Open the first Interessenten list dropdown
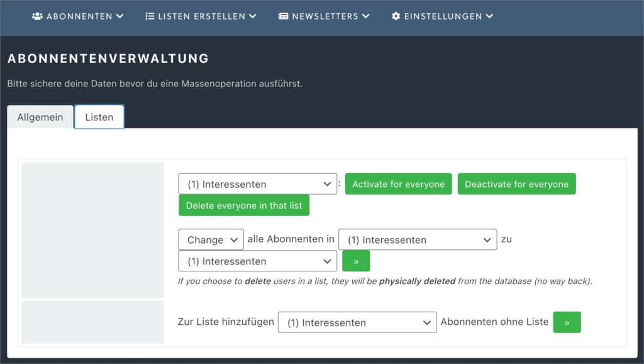The height and width of the screenshot is (364, 644). 257,184
